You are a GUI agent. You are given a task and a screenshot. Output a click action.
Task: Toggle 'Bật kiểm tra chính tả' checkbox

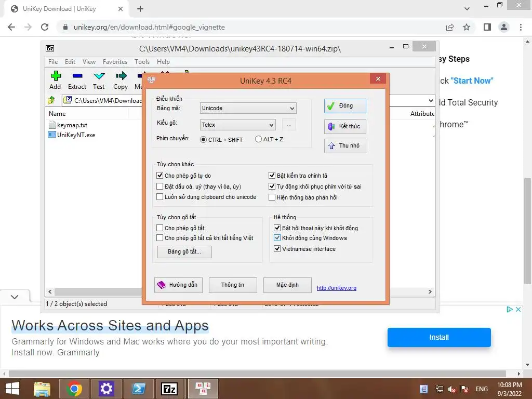[272, 176]
